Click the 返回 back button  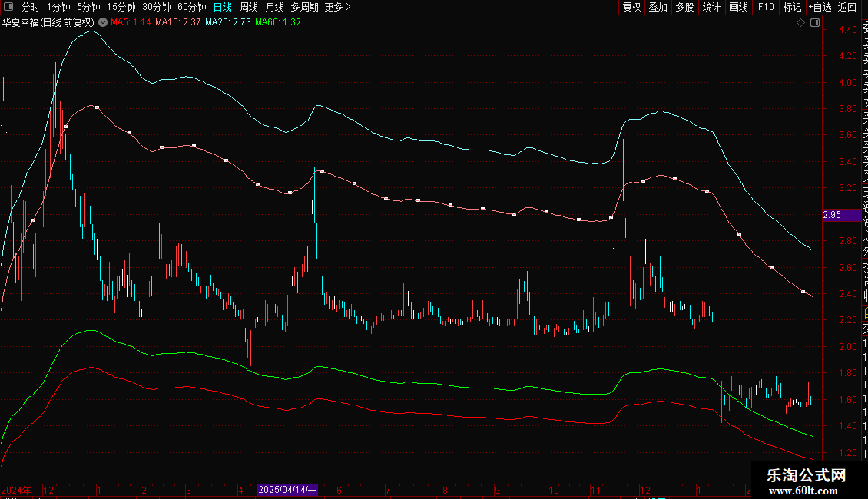tap(847, 7)
